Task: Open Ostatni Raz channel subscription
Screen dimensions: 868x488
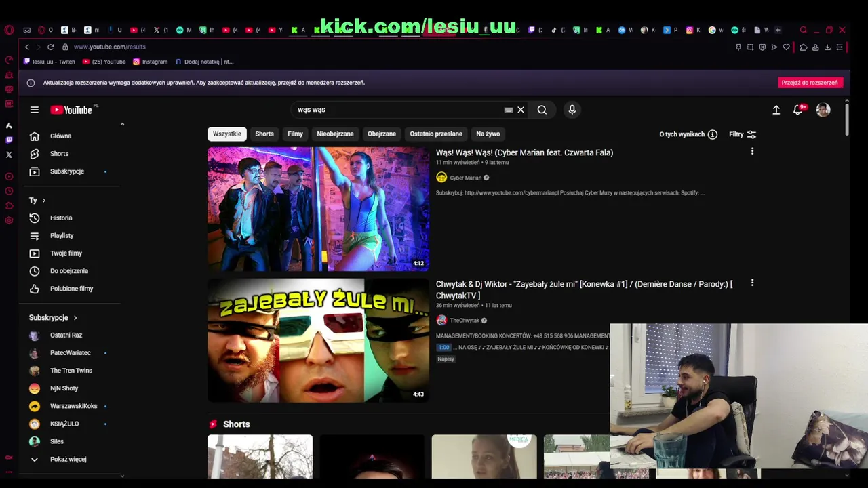Action: click(71, 335)
